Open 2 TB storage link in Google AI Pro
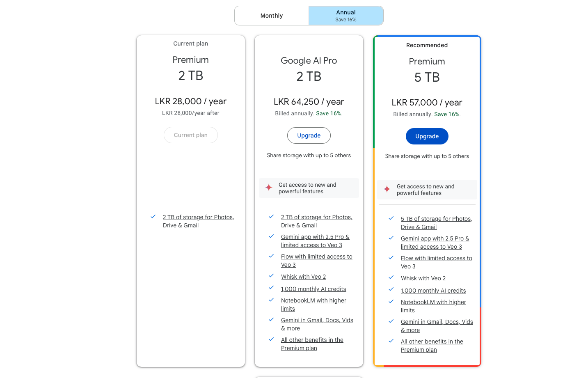This screenshot has width=588, height=378. pyautogui.click(x=317, y=221)
